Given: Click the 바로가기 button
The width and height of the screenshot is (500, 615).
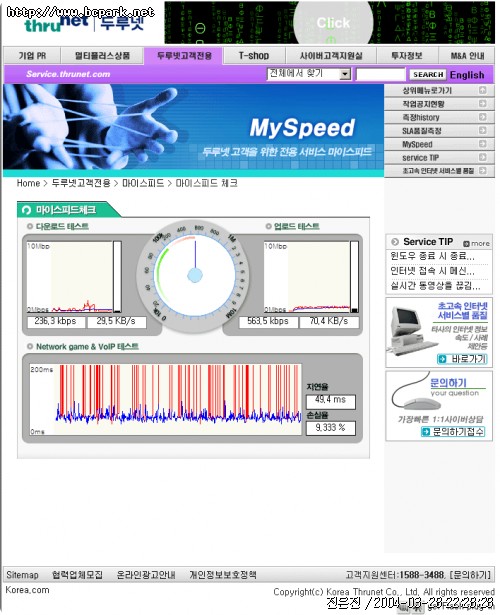Looking at the screenshot, I should pos(462,358).
